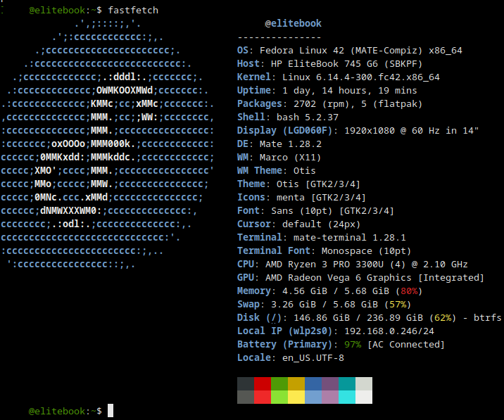Click the uptime '1 day, 14 hours, 19 mins'
Viewport: 504px width, 420px height.
point(349,91)
